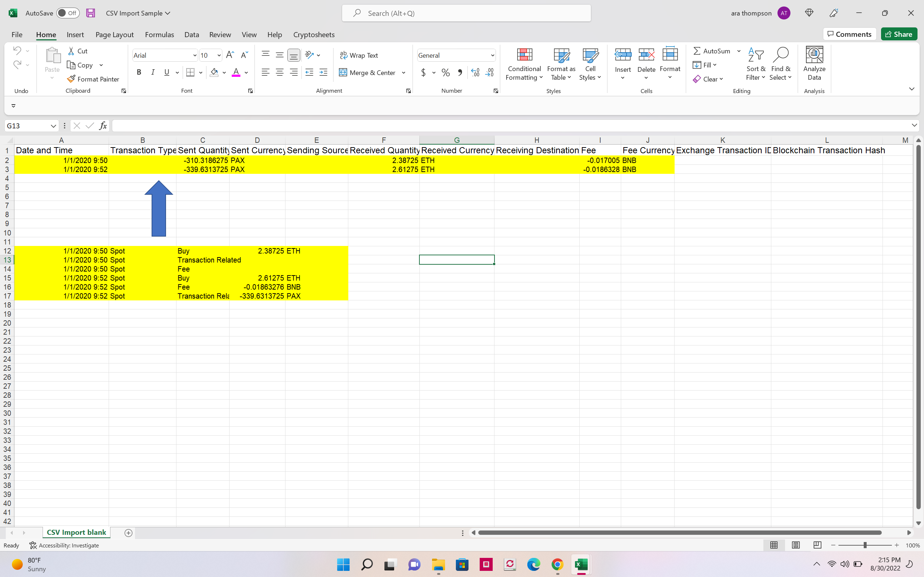The image size is (924, 577).
Task: Open Conditional Formatting options
Action: 524,64
